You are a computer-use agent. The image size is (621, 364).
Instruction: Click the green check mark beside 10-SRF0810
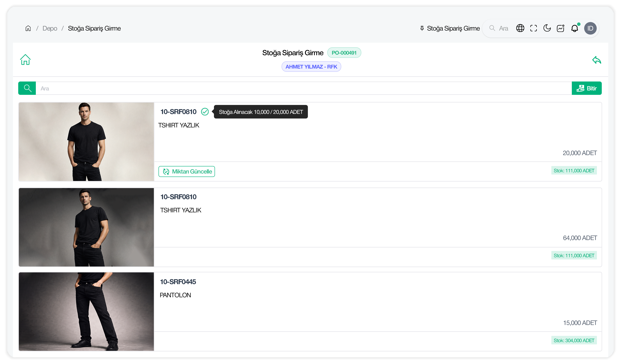(204, 112)
